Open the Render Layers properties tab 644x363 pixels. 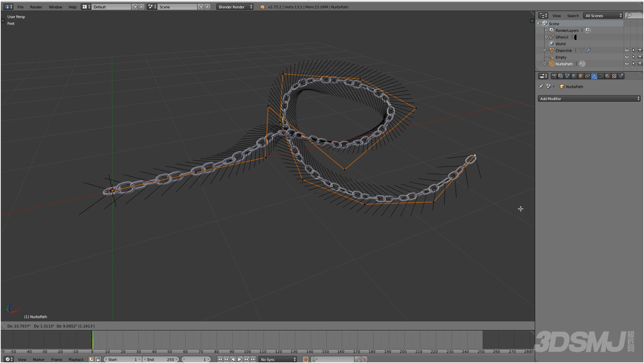[561, 76]
